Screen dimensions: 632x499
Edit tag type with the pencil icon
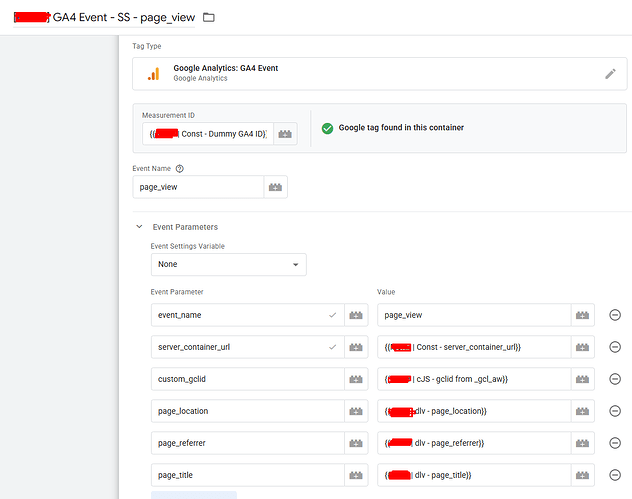click(610, 74)
